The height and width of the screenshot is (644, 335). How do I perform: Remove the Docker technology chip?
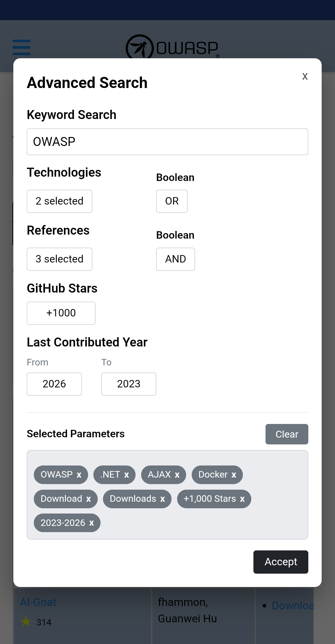(x=235, y=474)
